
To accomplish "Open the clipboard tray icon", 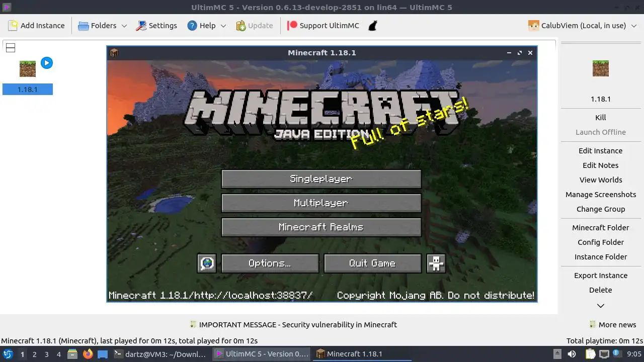I will [590, 354].
